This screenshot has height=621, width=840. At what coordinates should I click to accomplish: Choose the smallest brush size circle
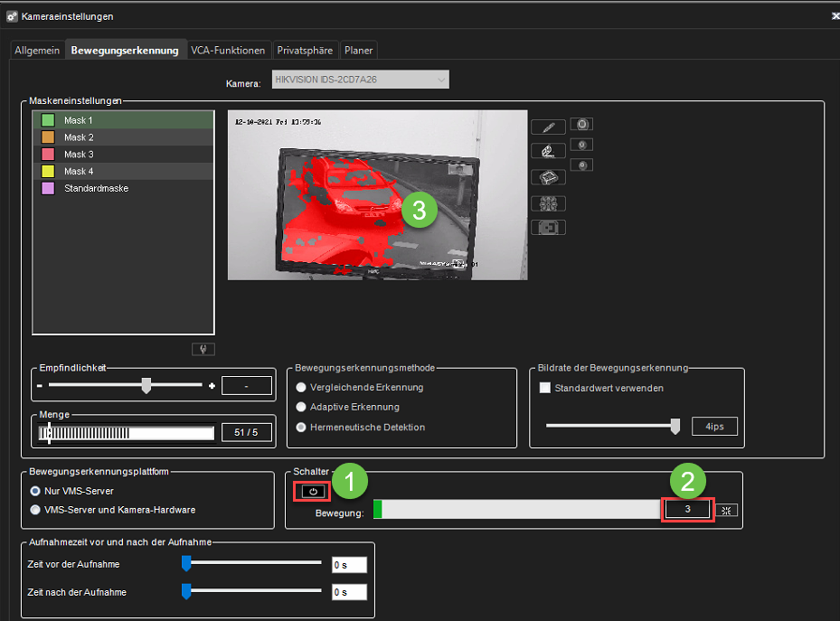point(584,165)
